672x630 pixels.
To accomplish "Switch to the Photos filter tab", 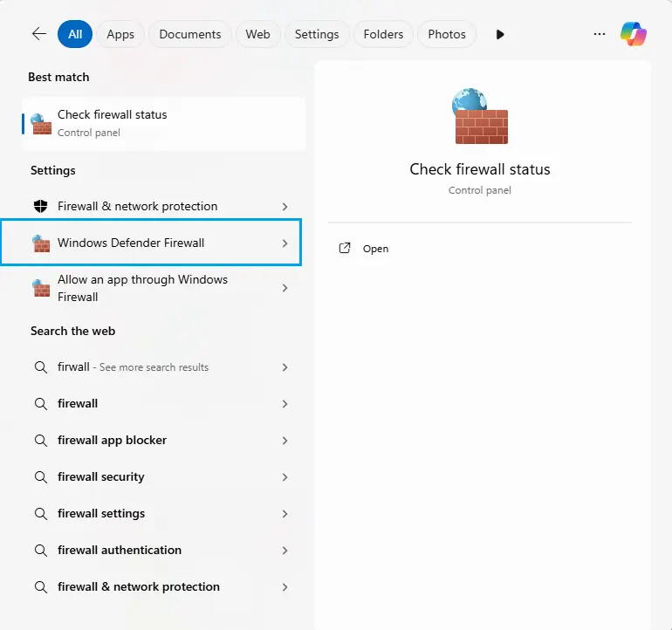I will coord(447,34).
